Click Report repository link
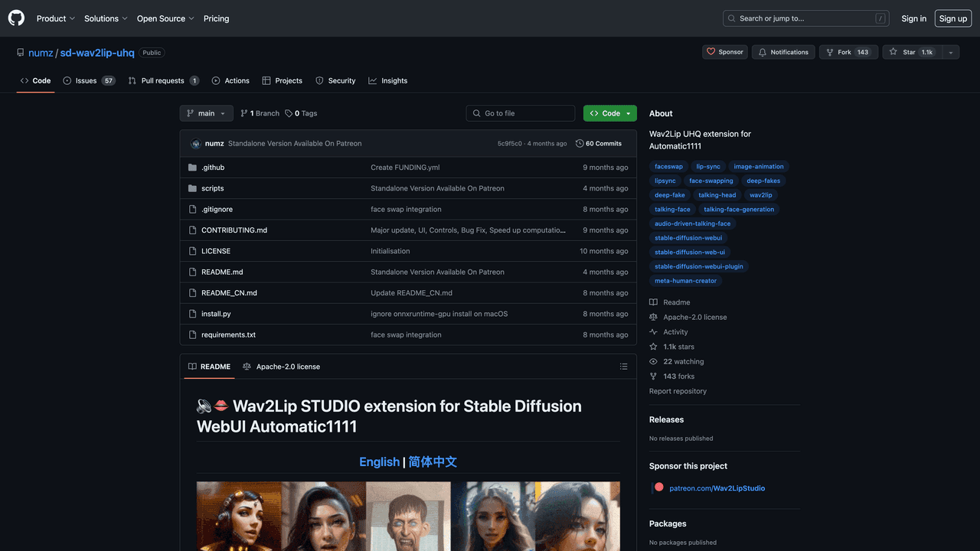 [678, 391]
